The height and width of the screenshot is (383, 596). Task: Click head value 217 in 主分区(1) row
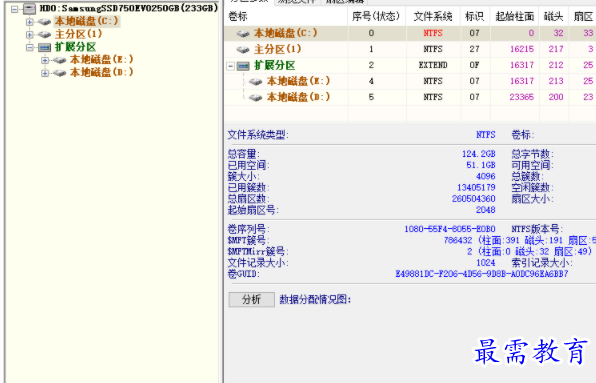[x=556, y=49]
